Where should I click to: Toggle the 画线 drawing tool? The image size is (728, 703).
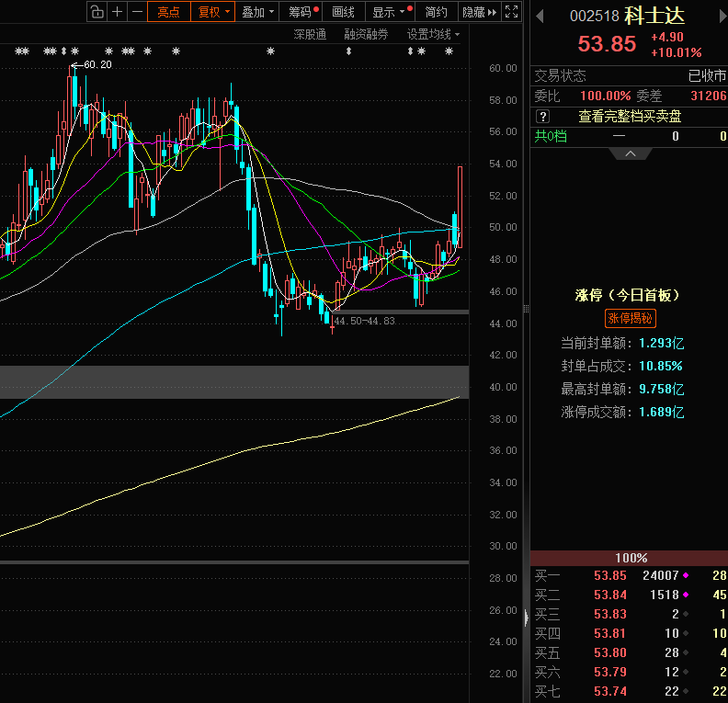pyautogui.click(x=343, y=12)
